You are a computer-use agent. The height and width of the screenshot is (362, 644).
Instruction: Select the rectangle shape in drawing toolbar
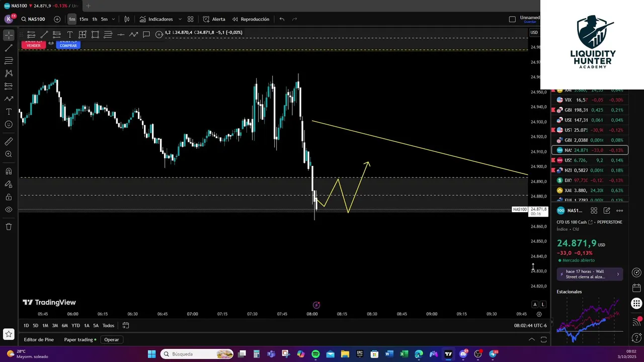95,34
